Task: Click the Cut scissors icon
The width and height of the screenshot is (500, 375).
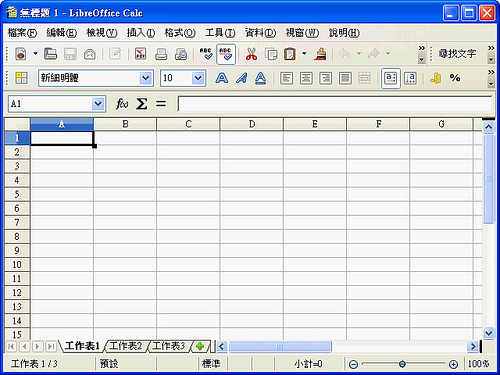Action: tap(251, 54)
